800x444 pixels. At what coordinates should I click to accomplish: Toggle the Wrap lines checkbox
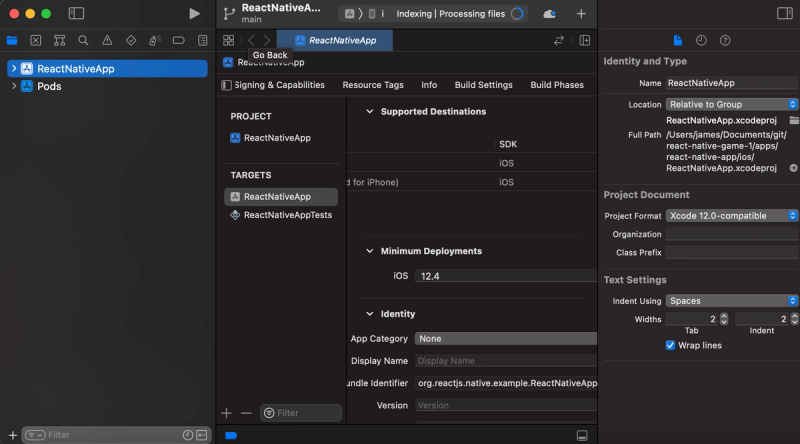(671, 345)
